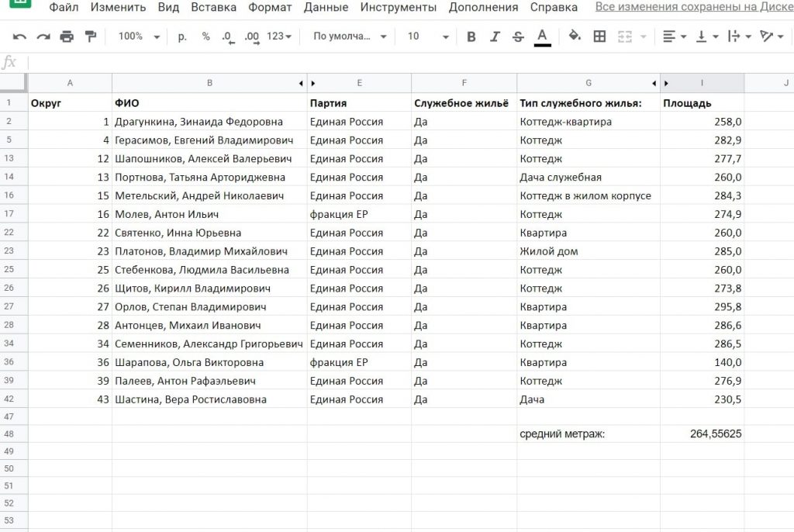
Task: Select the 'Партия' header cell
Action: point(359,103)
